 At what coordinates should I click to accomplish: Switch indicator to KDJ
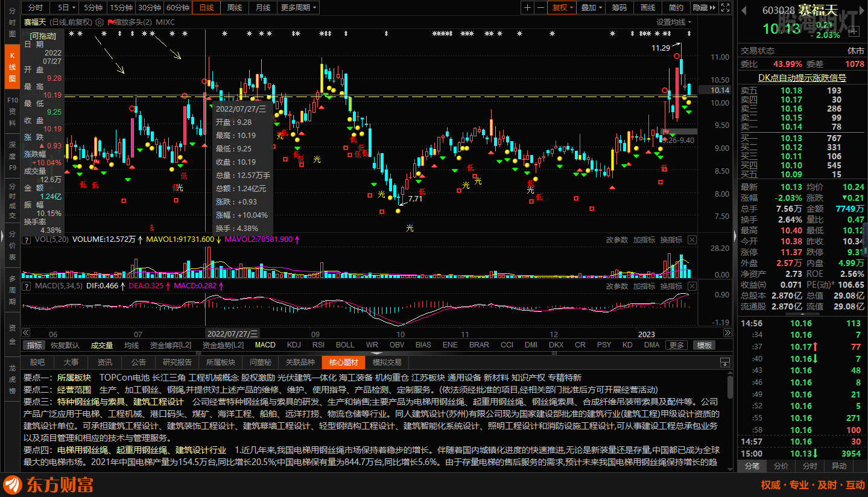[294, 345]
